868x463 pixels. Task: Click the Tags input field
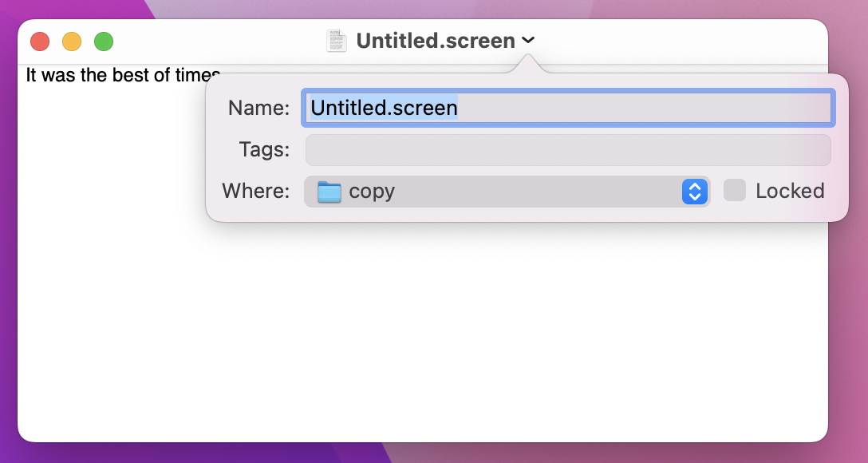[x=567, y=149]
